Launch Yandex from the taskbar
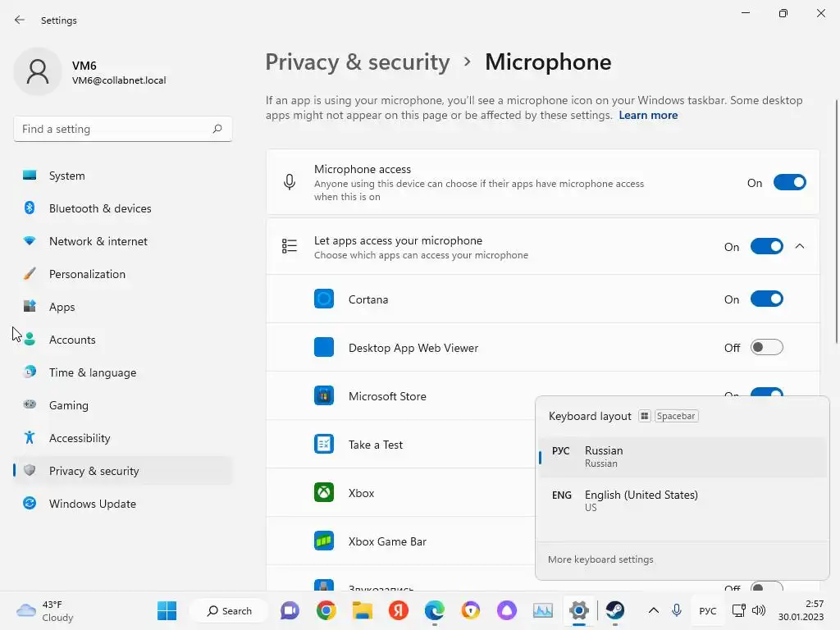840x630 pixels. pos(398,610)
